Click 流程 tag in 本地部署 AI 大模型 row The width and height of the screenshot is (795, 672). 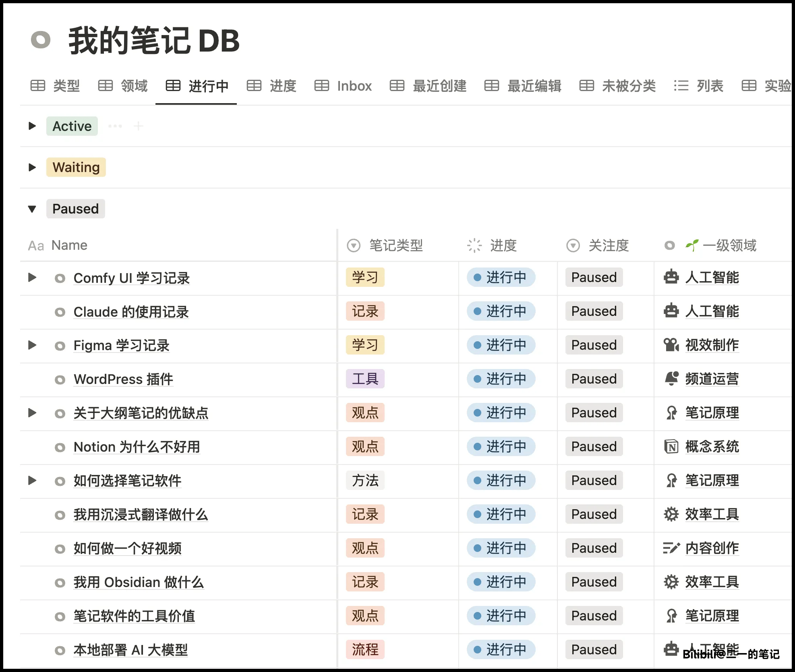click(x=365, y=649)
